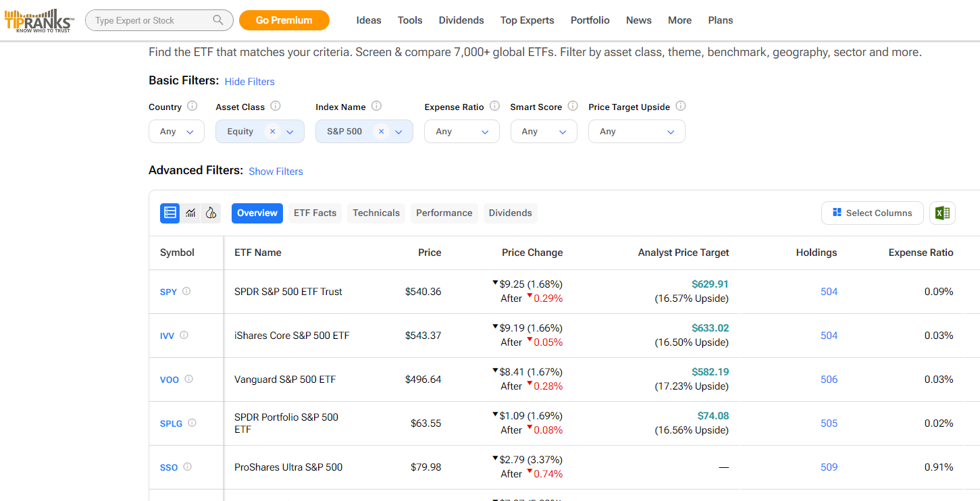Hide the basic filters
Viewport: 980px width, 501px height.
tap(250, 82)
